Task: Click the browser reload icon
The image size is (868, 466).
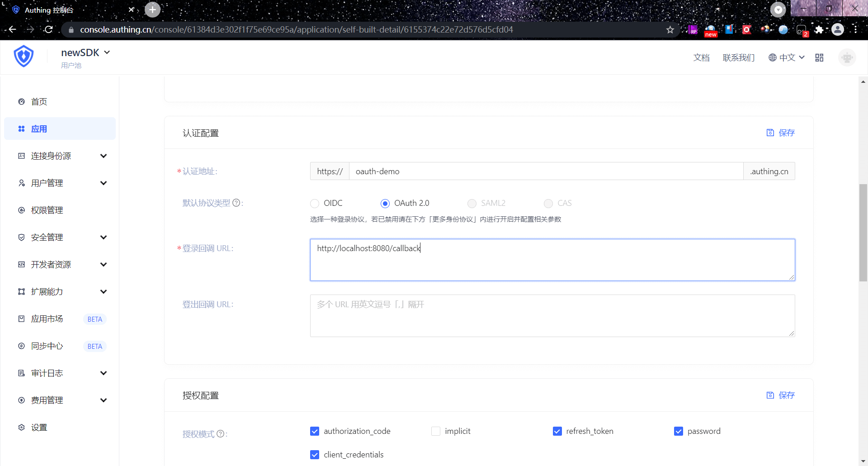Action: pyautogui.click(x=49, y=29)
